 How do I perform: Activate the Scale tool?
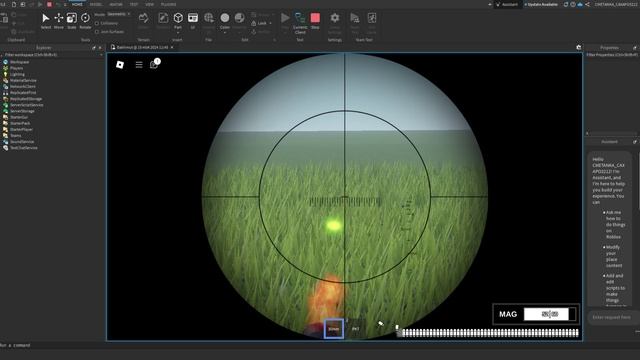[72, 21]
